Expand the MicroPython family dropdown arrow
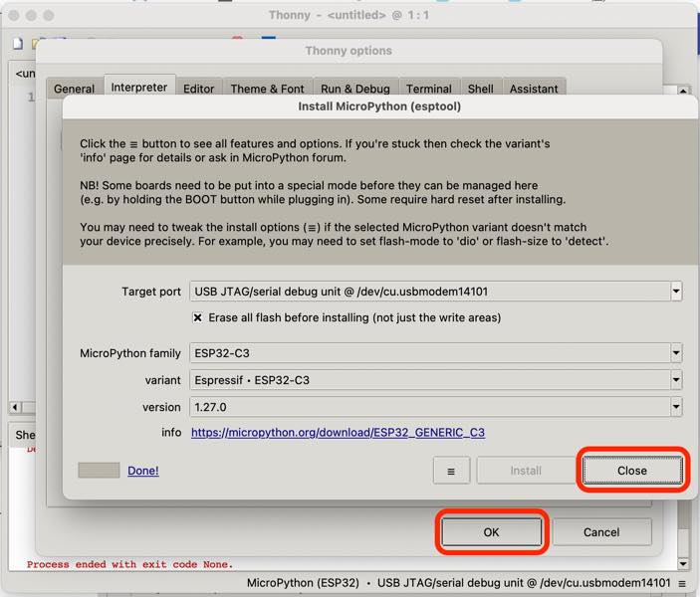Viewport: 700px width, 597px height. coord(676,353)
